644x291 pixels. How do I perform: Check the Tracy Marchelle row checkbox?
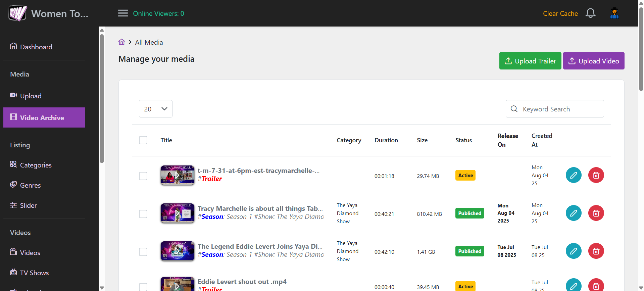pyautogui.click(x=143, y=214)
